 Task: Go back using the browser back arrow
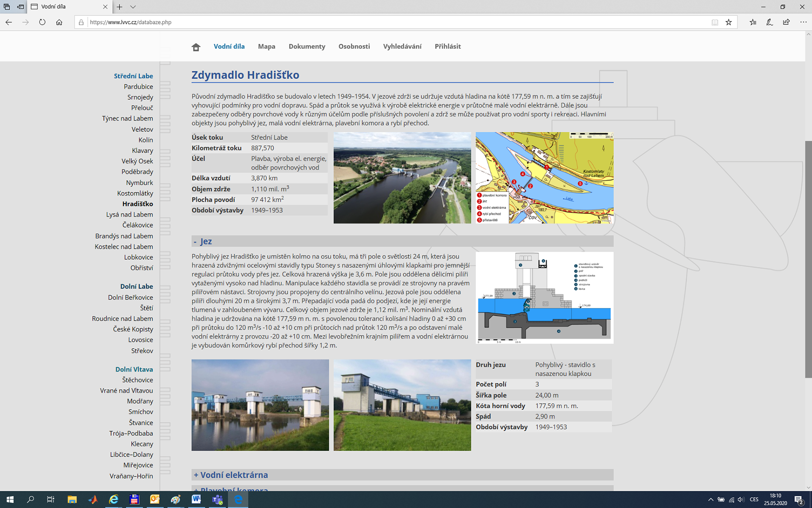coord(9,22)
